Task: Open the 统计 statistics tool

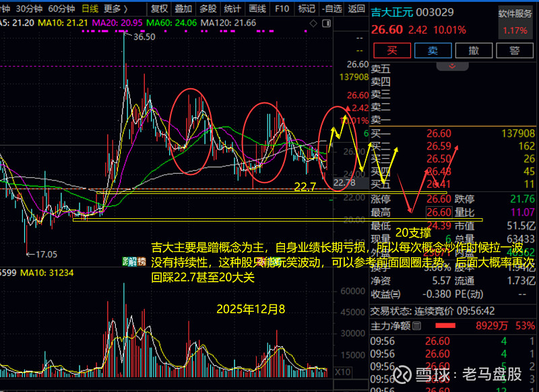Action: 232,9
